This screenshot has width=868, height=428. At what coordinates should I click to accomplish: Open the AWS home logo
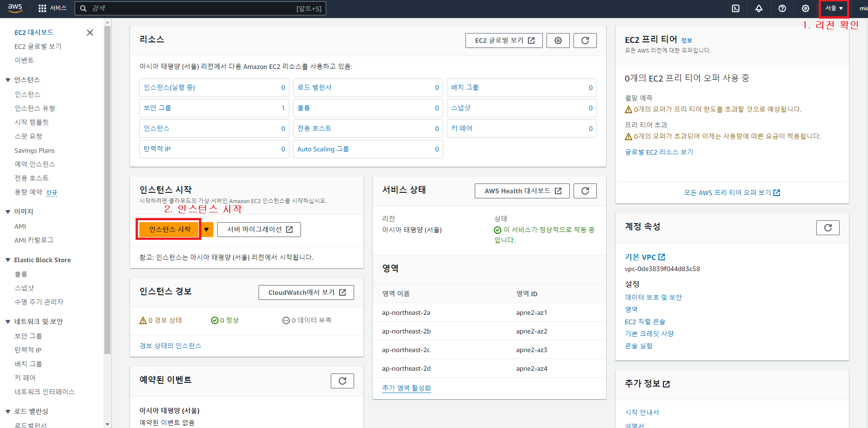pos(15,8)
